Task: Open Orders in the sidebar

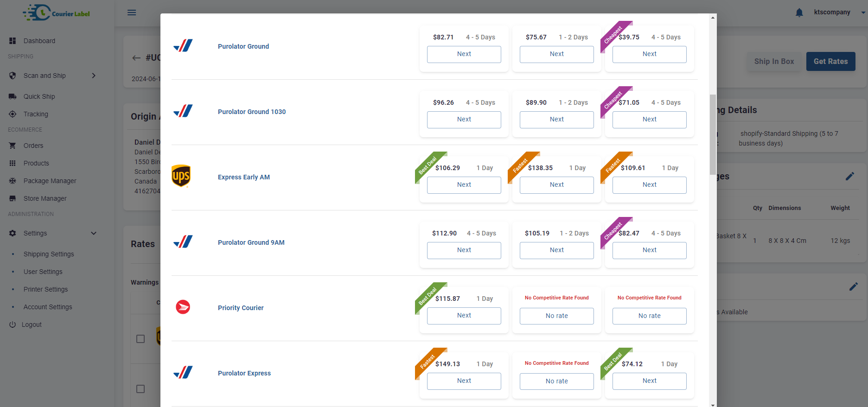Action: [x=33, y=146]
